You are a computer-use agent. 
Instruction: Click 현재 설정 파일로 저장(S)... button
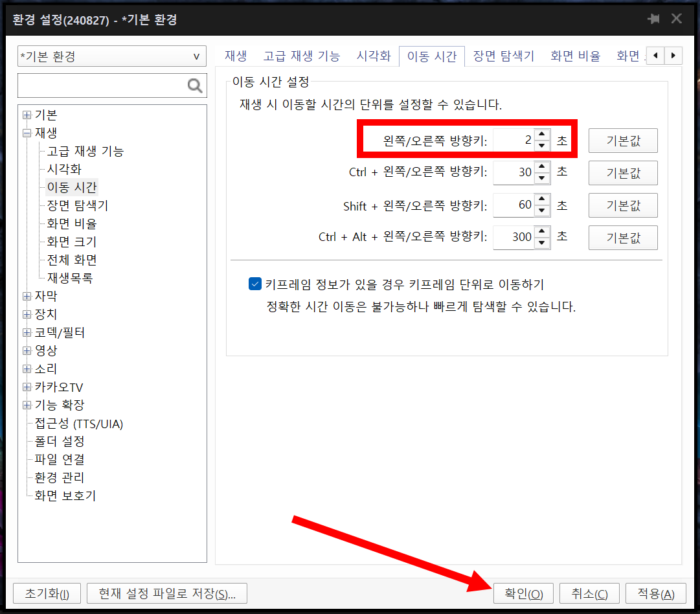point(167,593)
